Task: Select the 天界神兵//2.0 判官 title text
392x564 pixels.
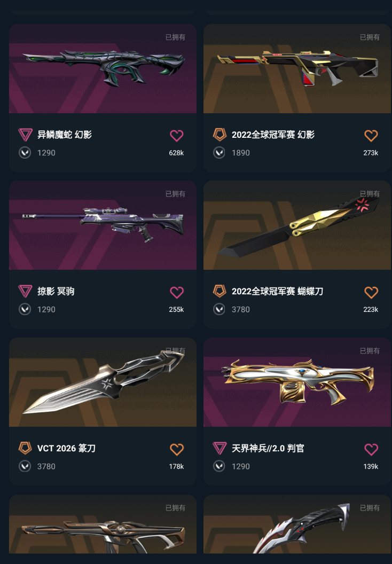Action: (x=268, y=448)
